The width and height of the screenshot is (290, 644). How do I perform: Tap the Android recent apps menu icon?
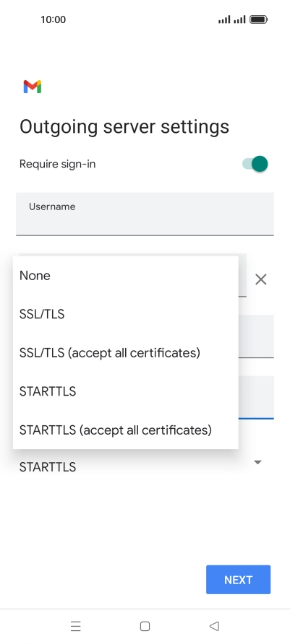pos(76,626)
